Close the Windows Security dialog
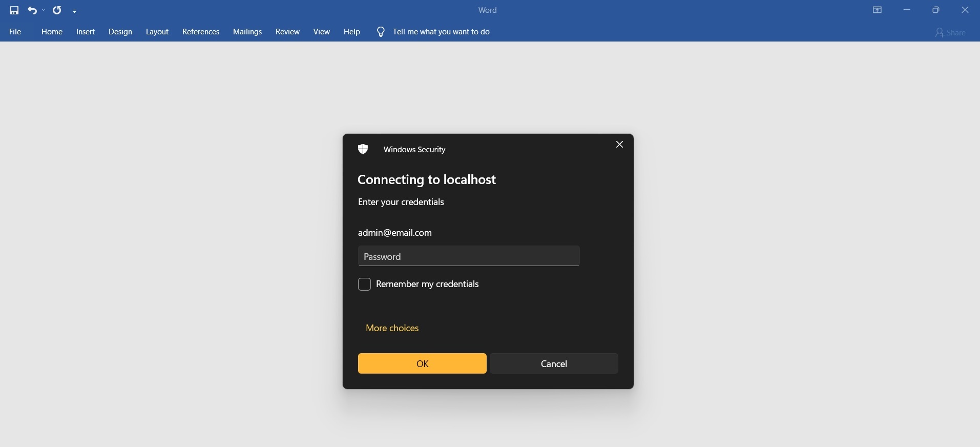Image resolution: width=980 pixels, height=447 pixels. click(619, 145)
